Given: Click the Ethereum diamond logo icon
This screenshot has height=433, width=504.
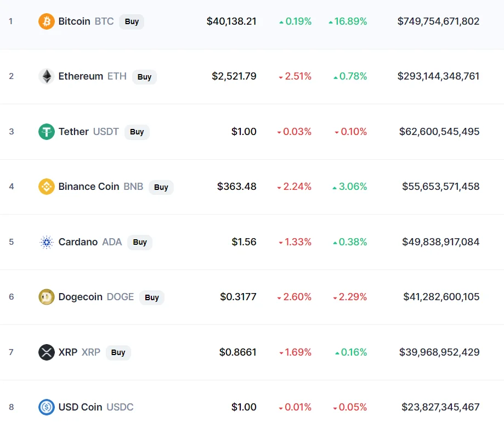Looking at the screenshot, I should point(47,77).
